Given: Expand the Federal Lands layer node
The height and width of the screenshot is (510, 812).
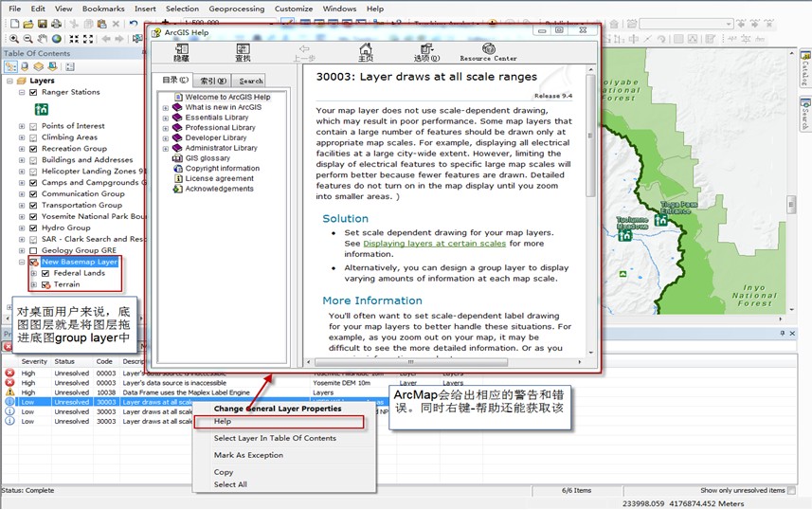Looking at the screenshot, I should tap(33, 273).
